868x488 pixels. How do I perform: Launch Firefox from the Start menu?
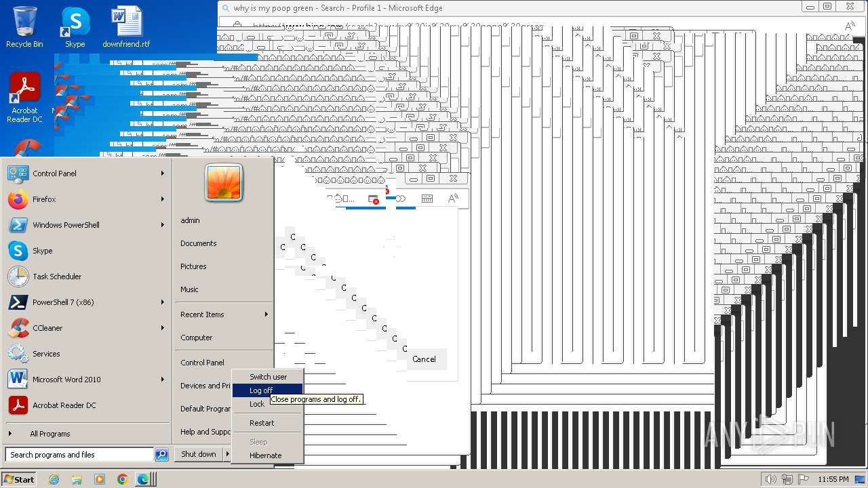(x=85, y=199)
